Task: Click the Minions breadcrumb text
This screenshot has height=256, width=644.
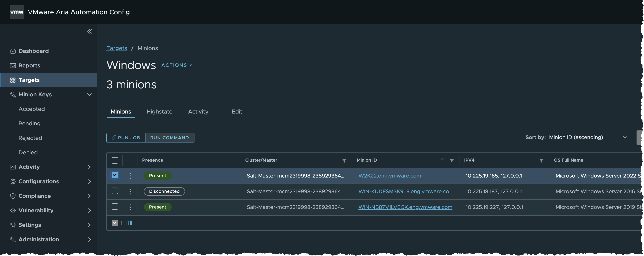Action: (148, 48)
